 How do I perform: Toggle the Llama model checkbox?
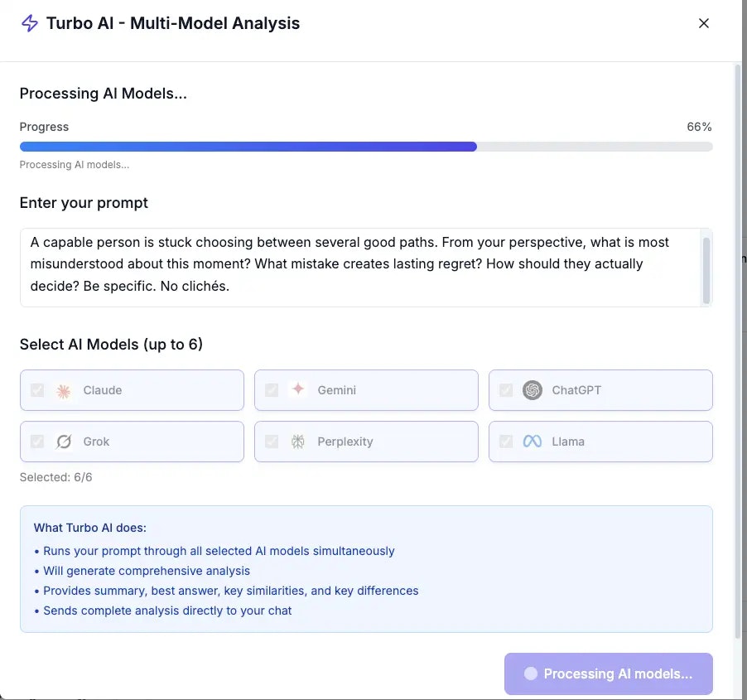(506, 442)
